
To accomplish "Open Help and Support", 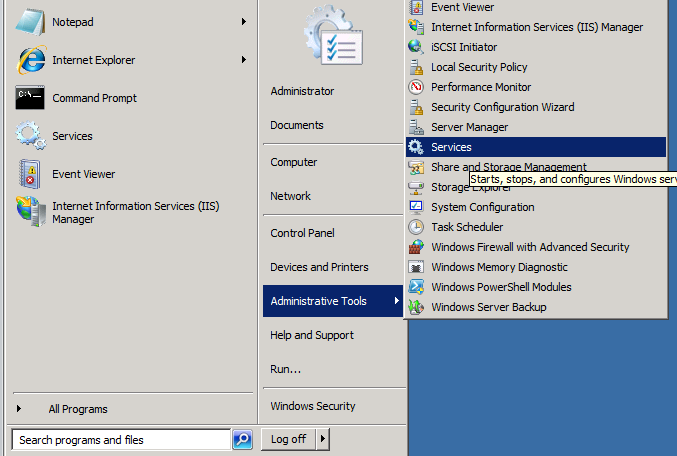I will click(312, 335).
